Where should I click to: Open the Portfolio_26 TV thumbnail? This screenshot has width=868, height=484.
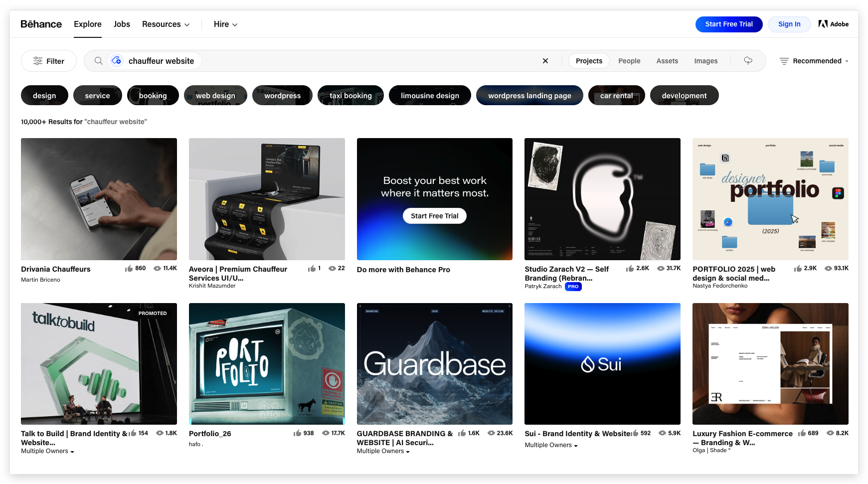(x=267, y=364)
